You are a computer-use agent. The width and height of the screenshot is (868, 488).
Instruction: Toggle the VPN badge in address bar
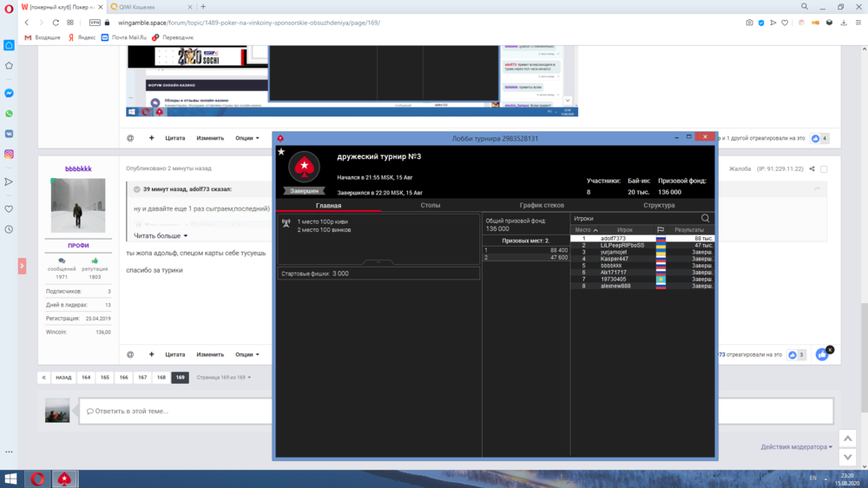coord(95,23)
